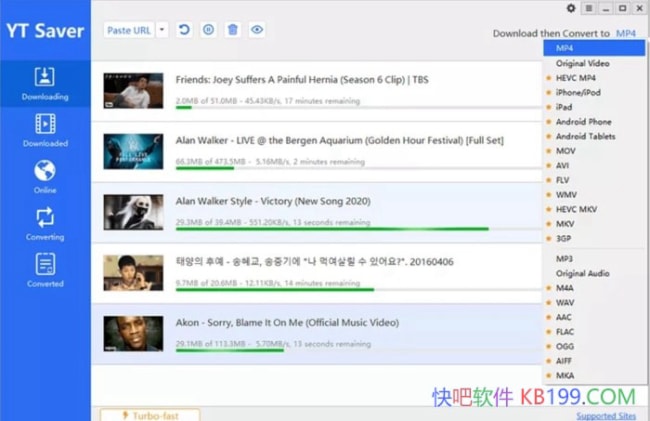Screen dimensions: 650x421
Task: Click the Akon Sorry Blame It On Me thumbnail
Action: click(133, 333)
